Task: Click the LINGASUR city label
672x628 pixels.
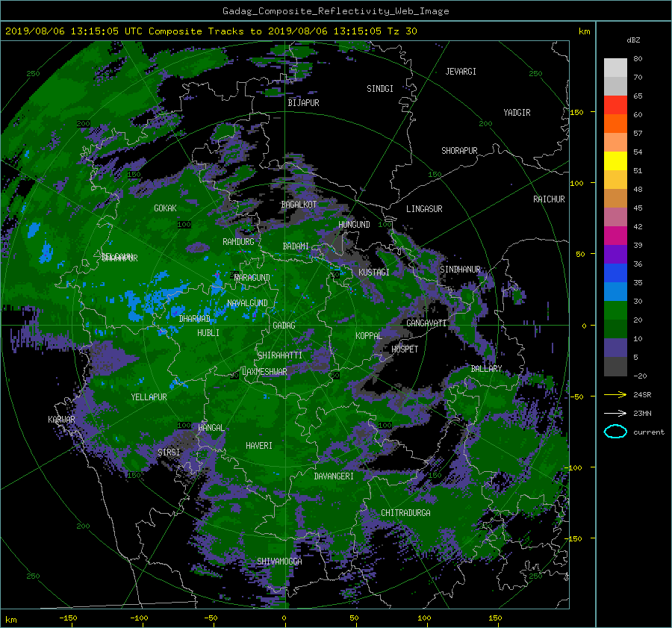Action: pos(424,209)
